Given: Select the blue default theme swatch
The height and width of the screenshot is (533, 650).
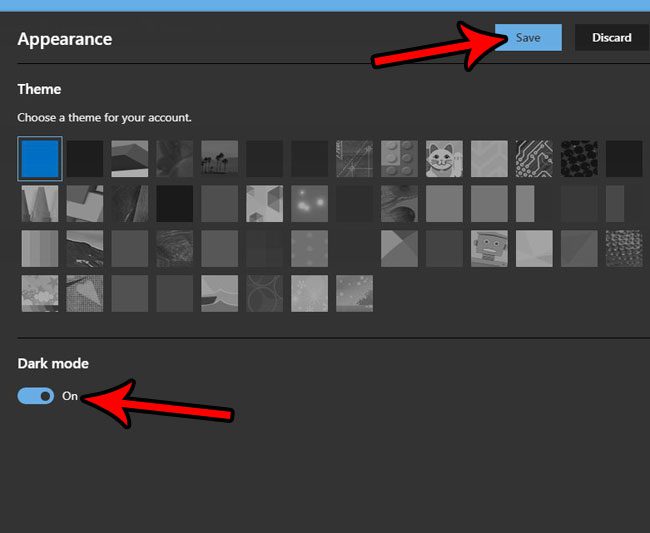Looking at the screenshot, I should [40, 158].
